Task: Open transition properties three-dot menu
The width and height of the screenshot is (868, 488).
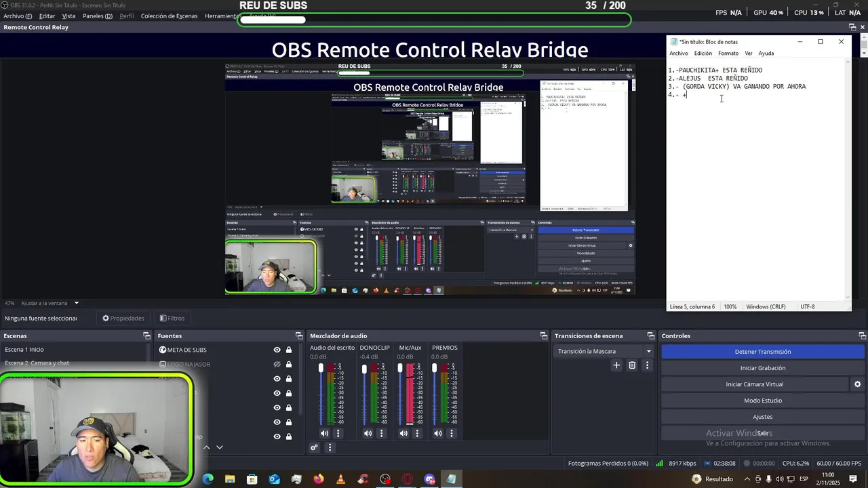Action: 647,365
